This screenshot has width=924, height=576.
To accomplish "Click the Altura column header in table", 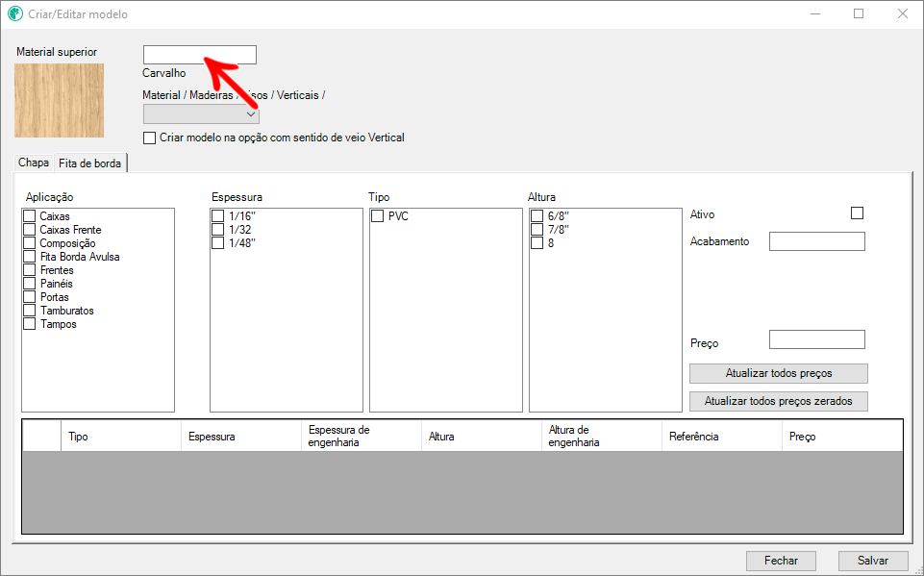I will point(482,437).
